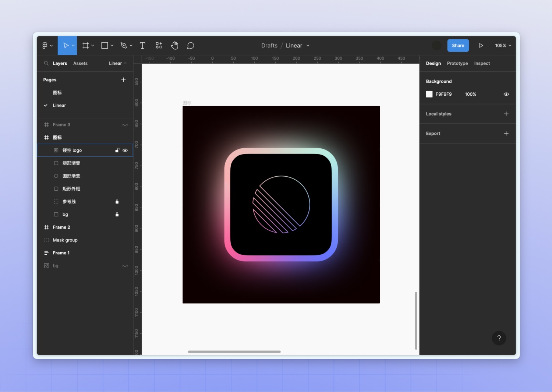This screenshot has height=392, width=552.
Task: Unlock the 参考线 layer
Action: 117,202
